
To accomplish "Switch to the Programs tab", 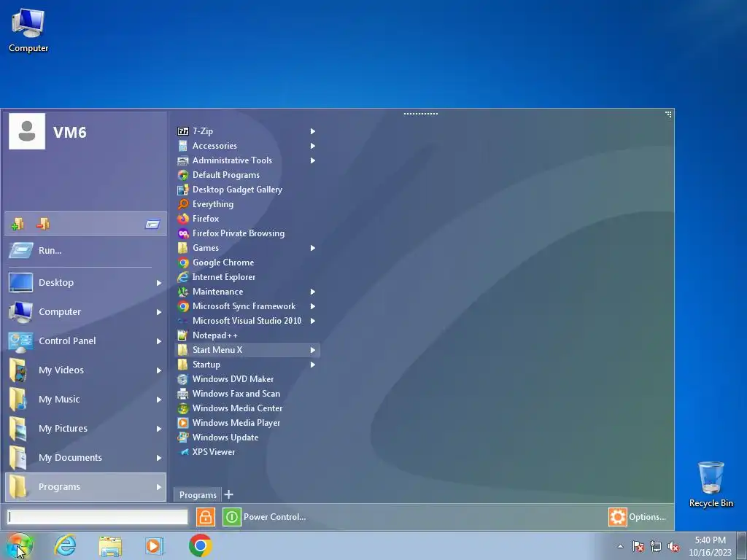I will click(198, 495).
